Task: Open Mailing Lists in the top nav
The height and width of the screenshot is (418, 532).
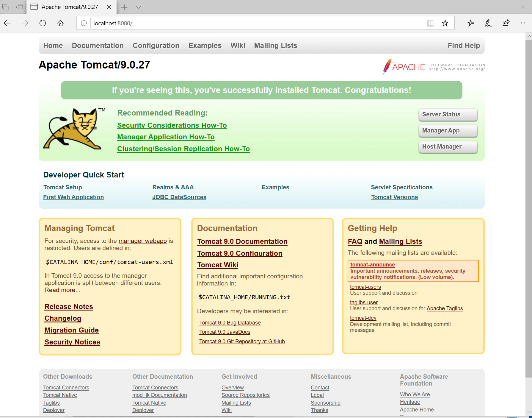Action: click(x=275, y=46)
